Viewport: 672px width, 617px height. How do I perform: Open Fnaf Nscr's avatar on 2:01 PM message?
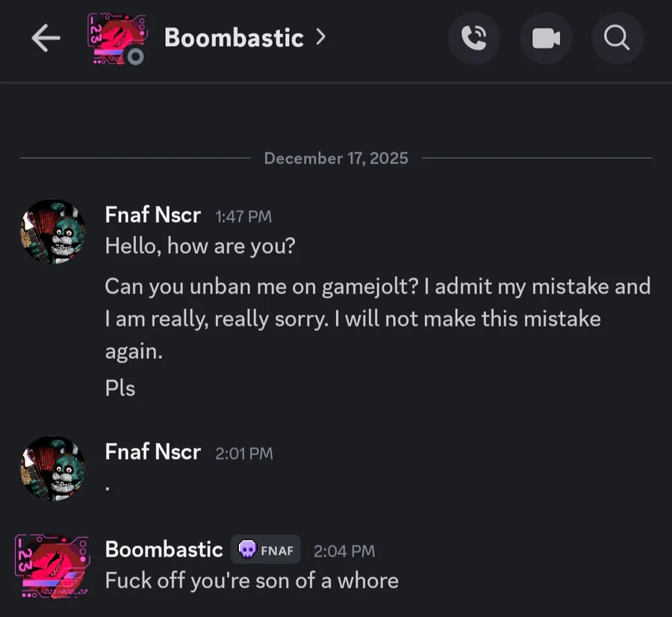pos(52,469)
